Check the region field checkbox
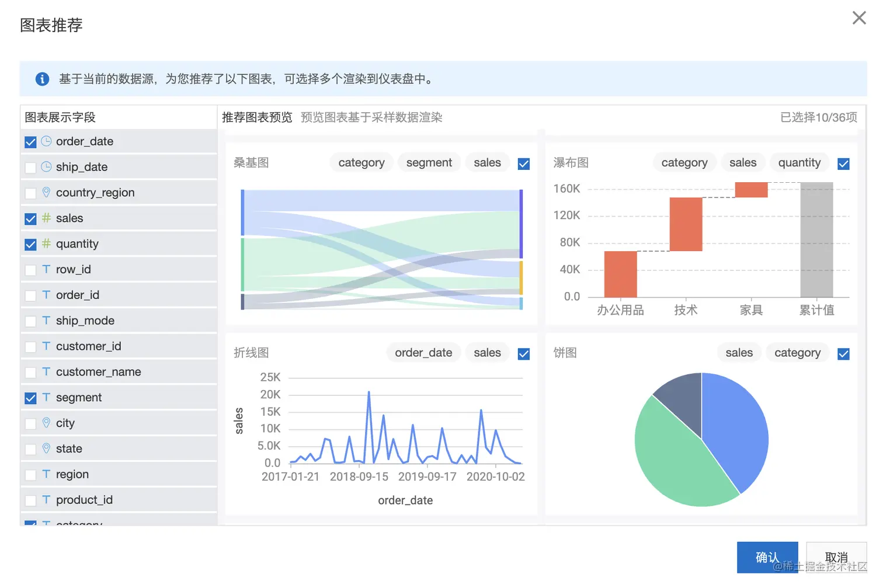The image size is (883, 588). tap(30, 475)
